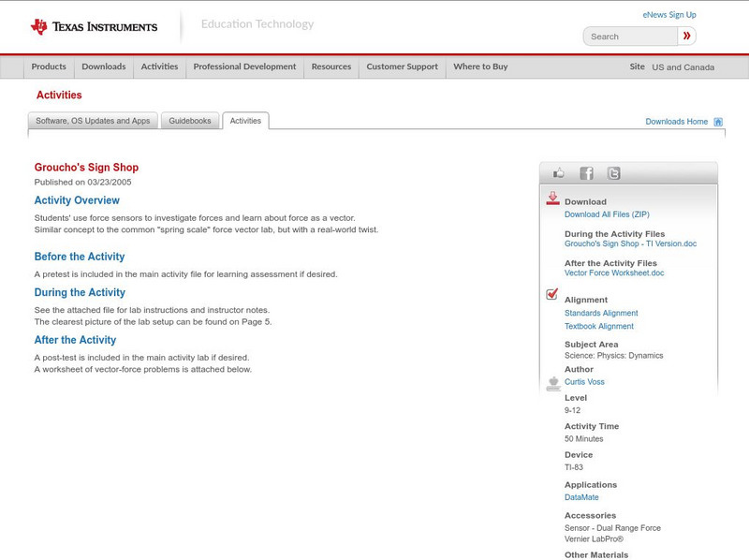Screen dimensions: 749x560
Task: Click the thumbs-up recommend icon
Action: [558, 172]
